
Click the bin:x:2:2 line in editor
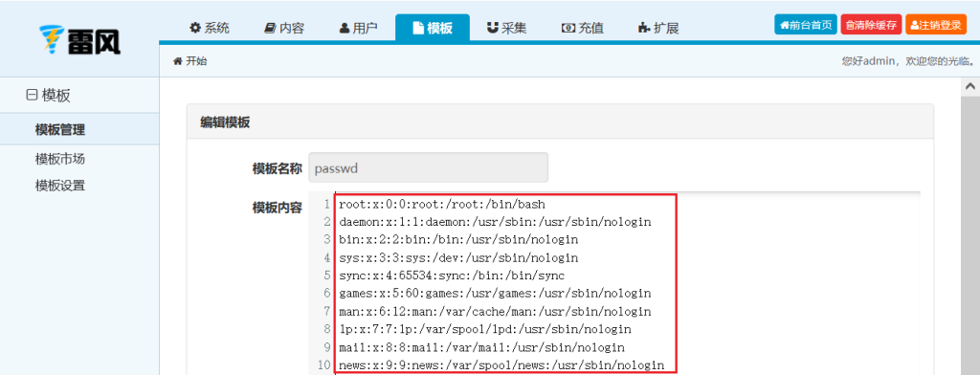tap(458, 239)
